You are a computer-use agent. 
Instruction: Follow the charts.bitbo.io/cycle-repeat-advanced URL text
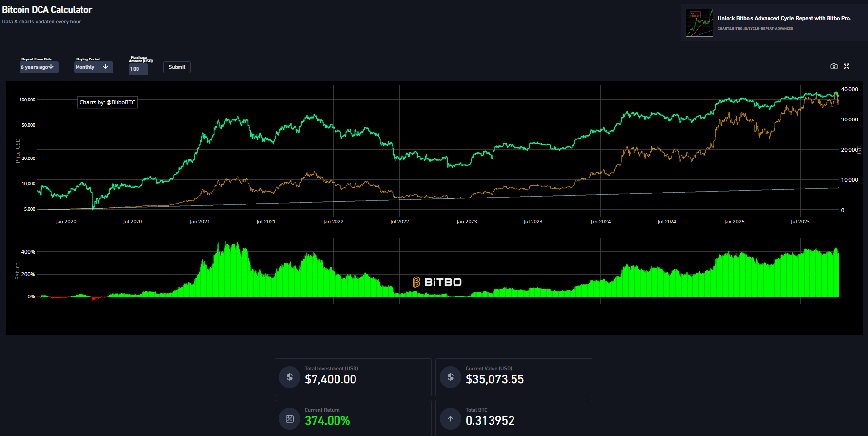[755, 29]
